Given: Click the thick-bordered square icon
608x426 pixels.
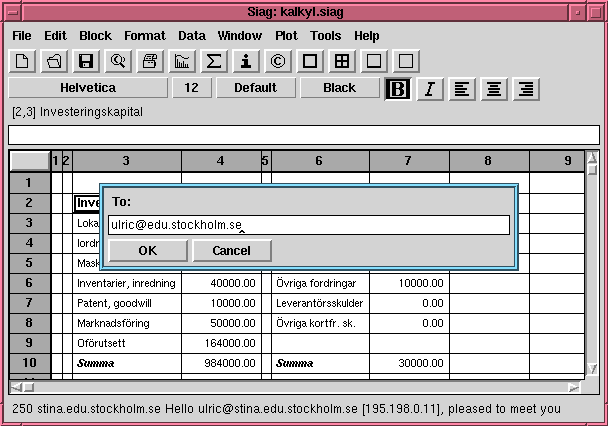Looking at the screenshot, I should coord(310,61).
